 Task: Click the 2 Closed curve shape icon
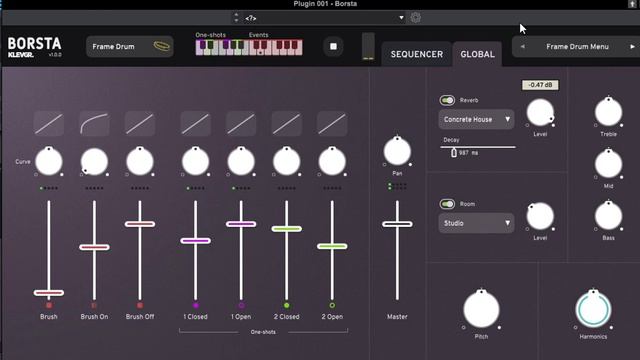coord(287,123)
